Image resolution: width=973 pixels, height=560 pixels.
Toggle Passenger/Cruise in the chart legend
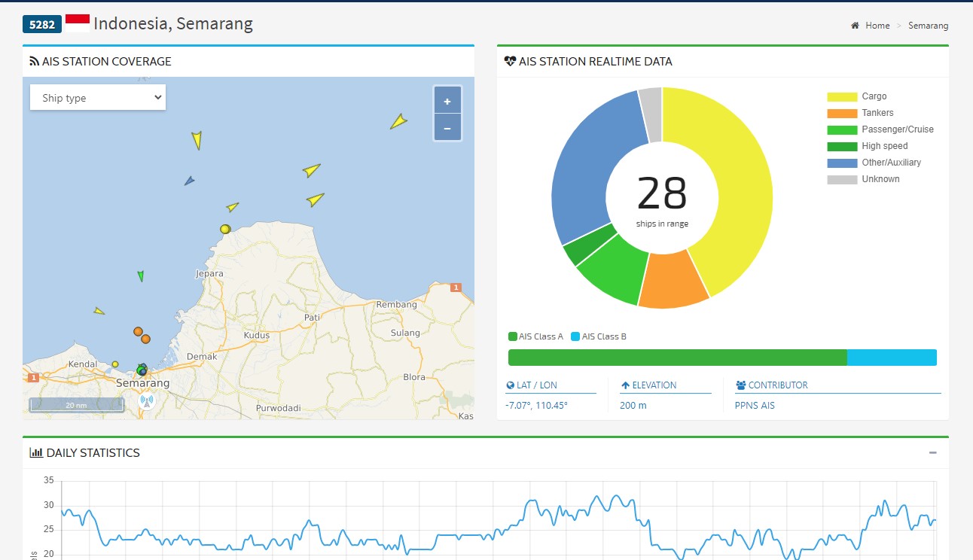click(x=897, y=129)
